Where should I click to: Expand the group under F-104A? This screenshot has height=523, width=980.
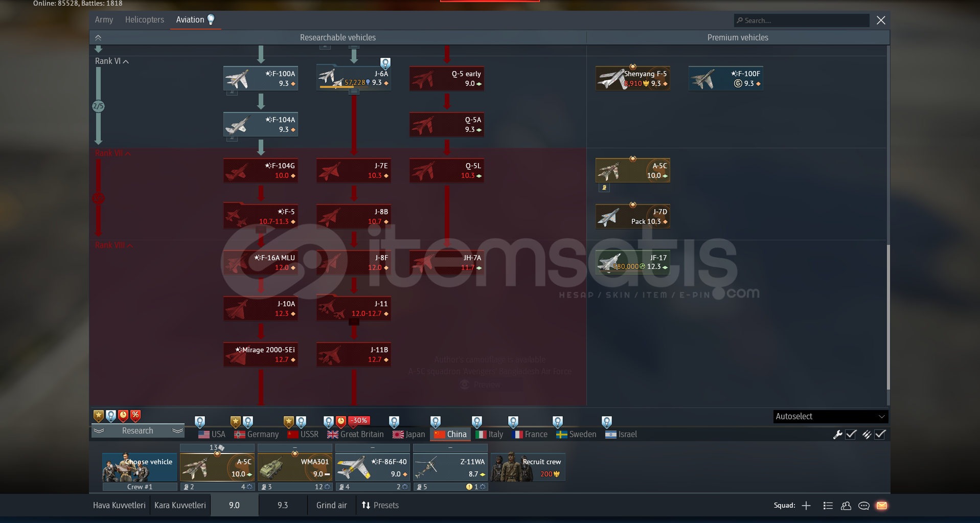(232, 139)
